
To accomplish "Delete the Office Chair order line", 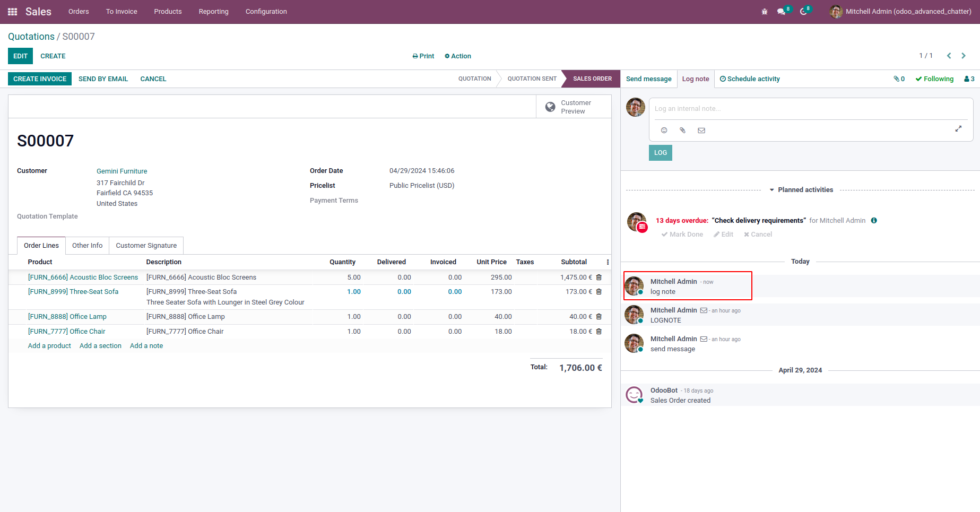I will coord(599,332).
